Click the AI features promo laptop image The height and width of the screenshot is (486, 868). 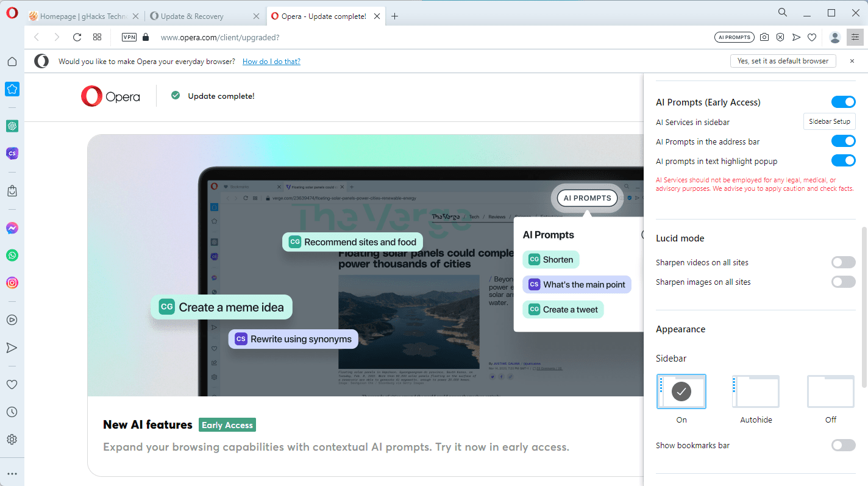tap(366, 265)
